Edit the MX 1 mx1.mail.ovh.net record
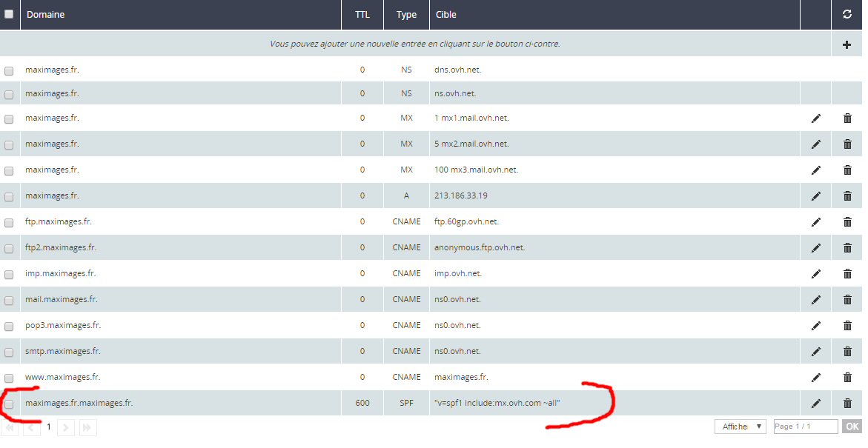868x448 pixels. (816, 118)
